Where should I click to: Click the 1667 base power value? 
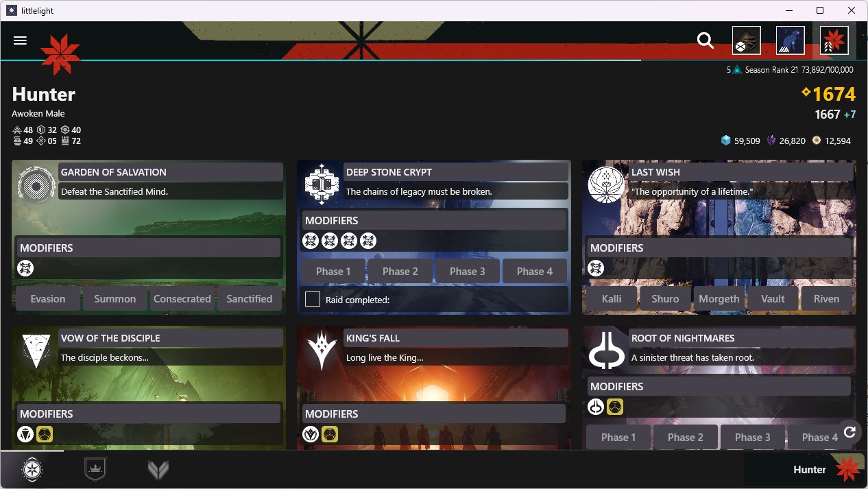(x=828, y=115)
